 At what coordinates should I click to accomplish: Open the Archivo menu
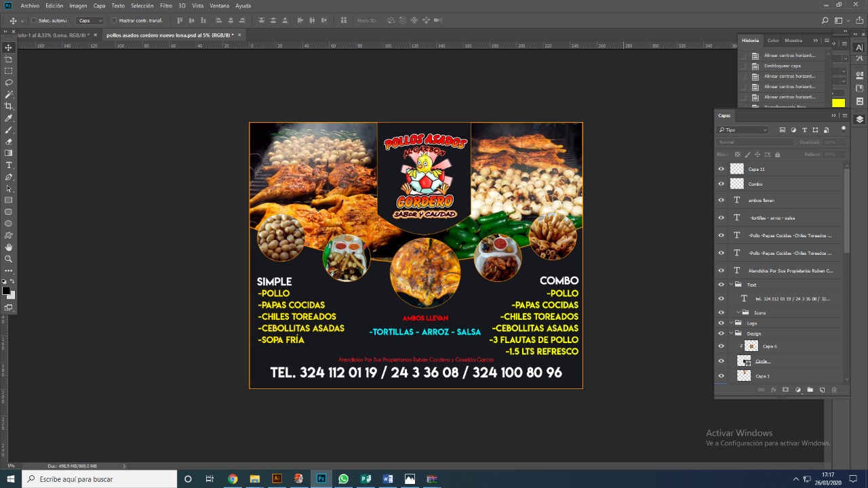click(30, 5)
